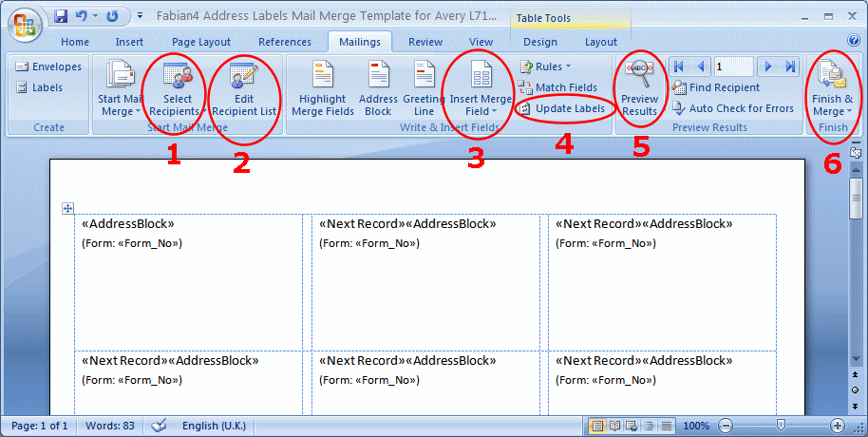This screenshot has width=868, height=437.
Task: Toggle the ruler button above the scrollbar
Action: coord(856,152)
